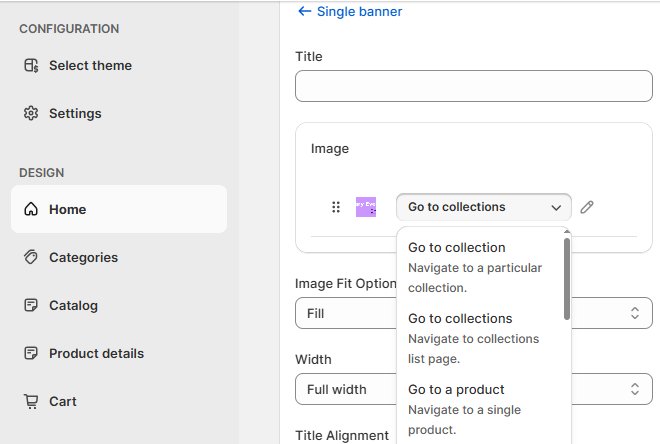Screen dimensions: 660x444
Task: Click the Home house icon
Action: click(x=31, y=209)
